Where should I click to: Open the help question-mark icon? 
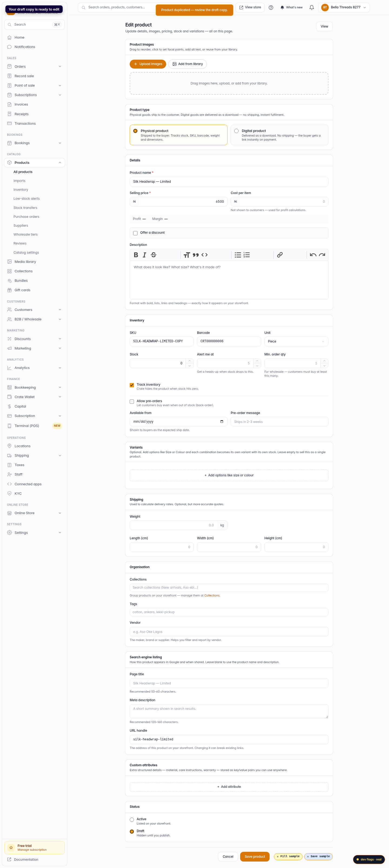[x=271, y=7]
